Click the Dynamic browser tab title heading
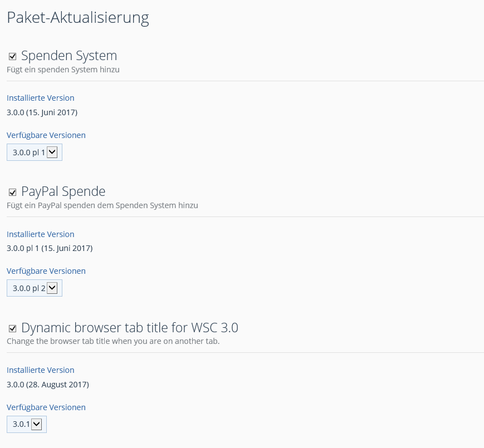Image resolution: width=484 pixels, height=448 pixels. [x=129, y=328]
